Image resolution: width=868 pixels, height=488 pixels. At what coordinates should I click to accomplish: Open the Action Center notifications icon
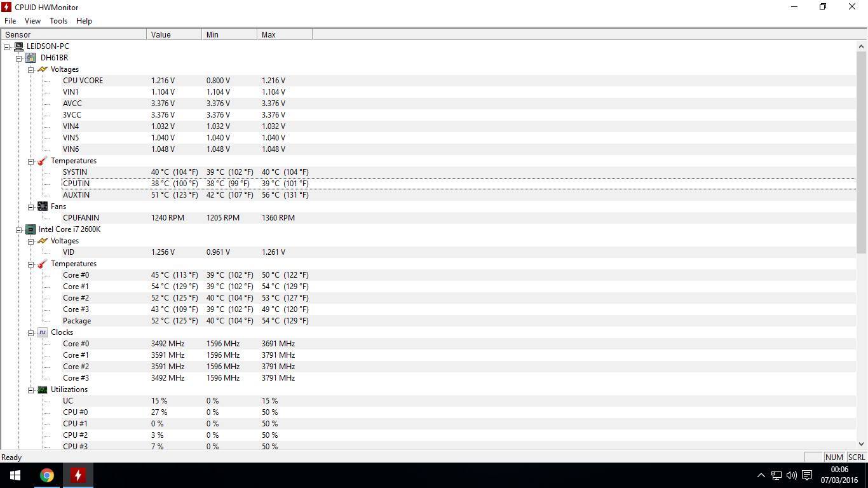point(807,475)
